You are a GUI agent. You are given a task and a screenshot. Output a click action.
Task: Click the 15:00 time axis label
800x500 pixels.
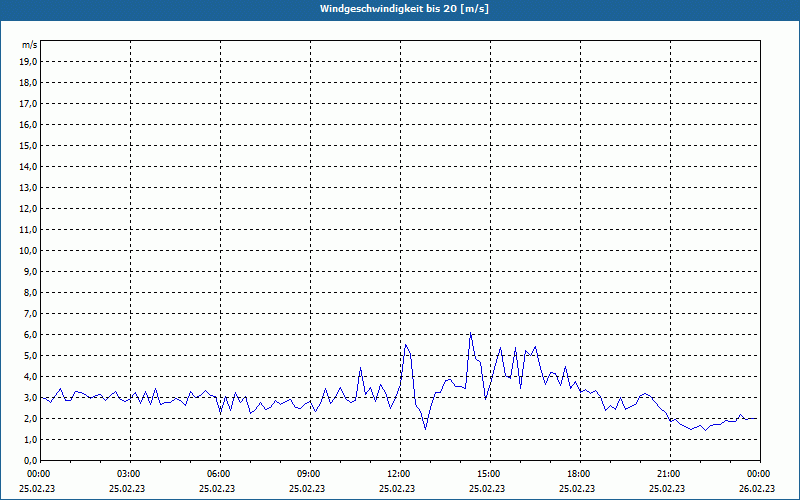[489, 474]
